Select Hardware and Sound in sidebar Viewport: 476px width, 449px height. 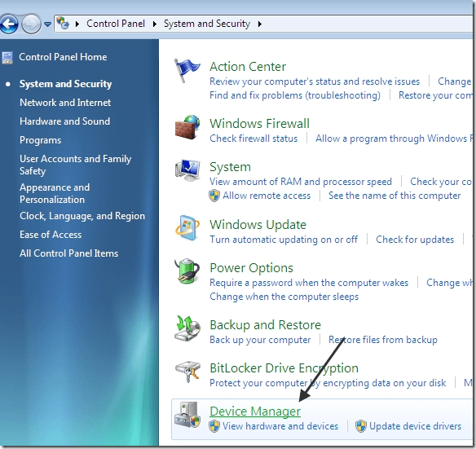click(x=65, y=121)
